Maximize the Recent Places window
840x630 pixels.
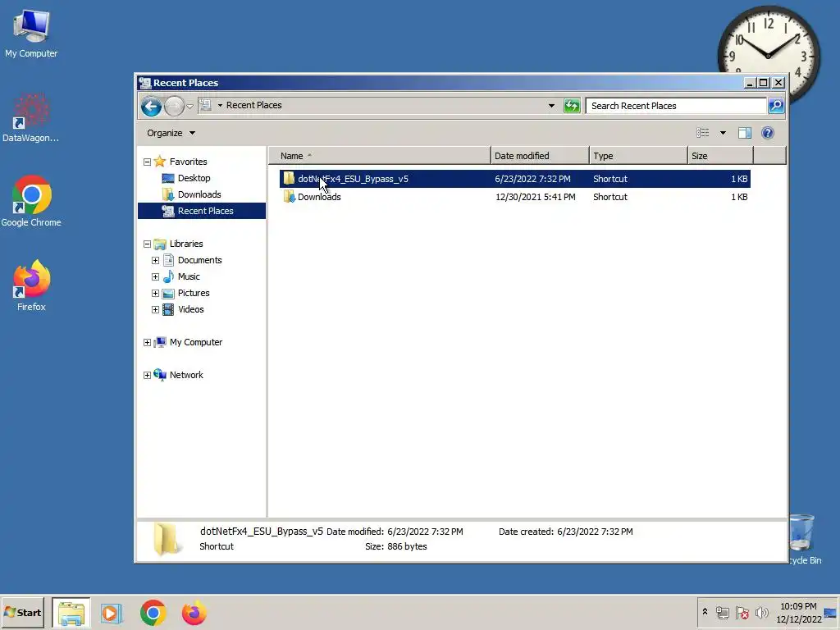764,83
